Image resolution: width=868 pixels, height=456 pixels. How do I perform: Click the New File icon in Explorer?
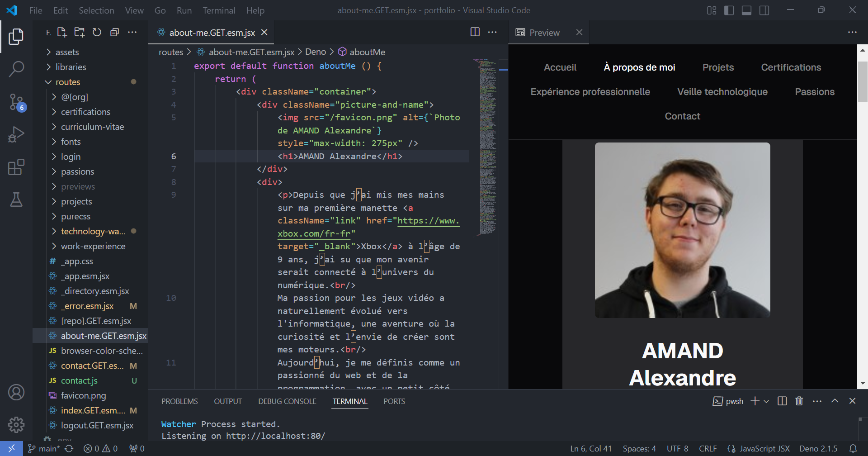[62, 32]
